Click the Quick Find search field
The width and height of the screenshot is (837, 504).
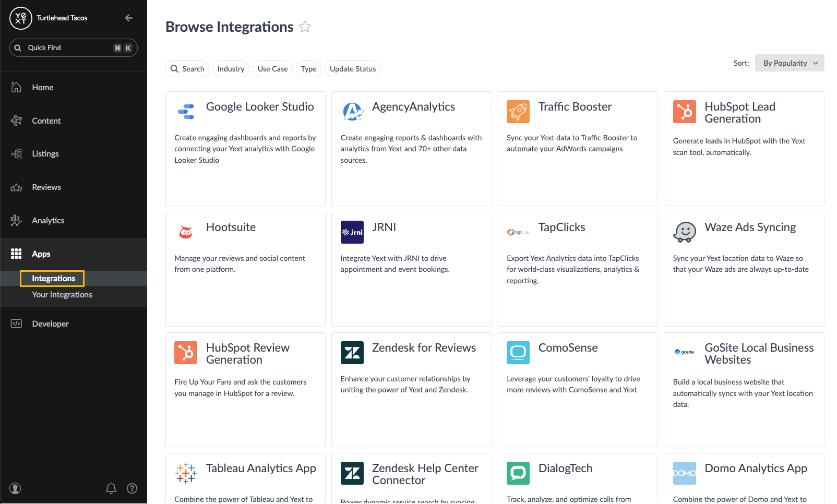[74, 48]
